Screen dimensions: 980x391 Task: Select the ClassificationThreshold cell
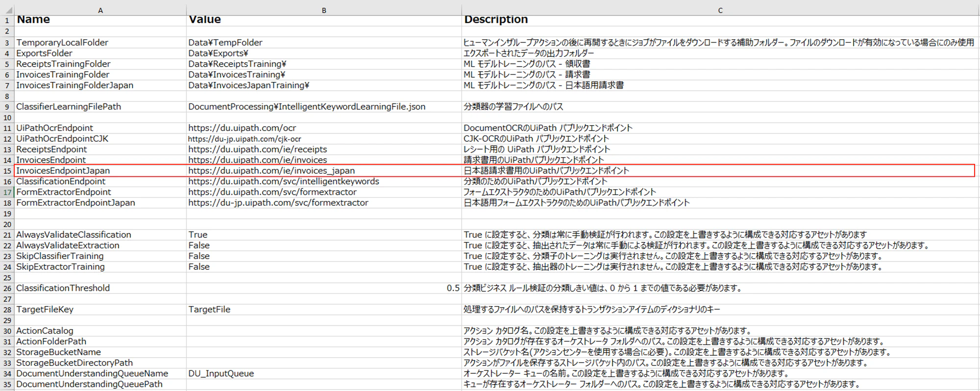[x=100, y=288]
